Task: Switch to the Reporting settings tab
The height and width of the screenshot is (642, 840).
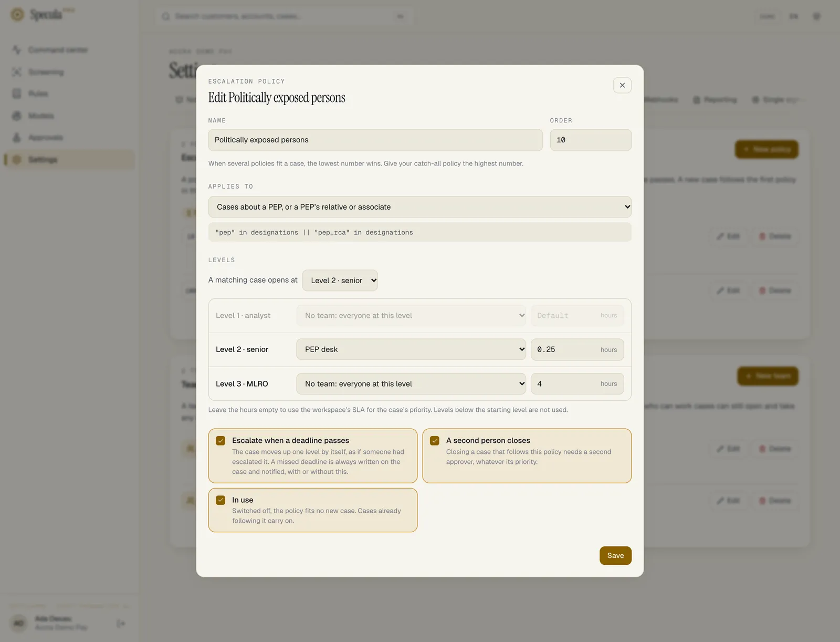Action: [715, 100]
